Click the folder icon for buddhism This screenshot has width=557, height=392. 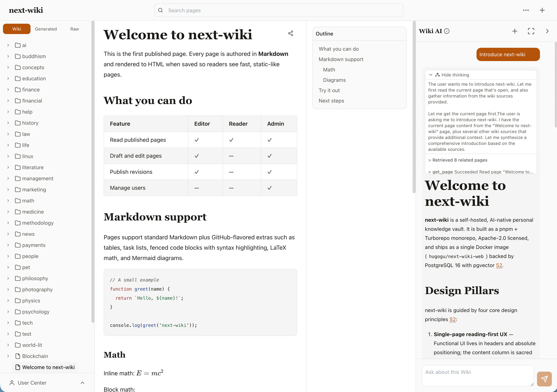[18, 56]
